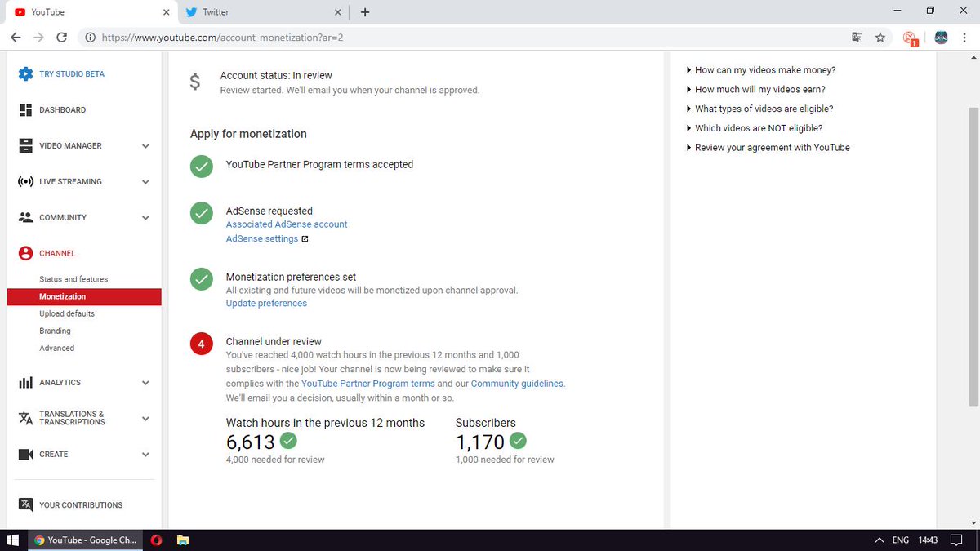Expand Translations & Transcriptions section
Viewport: 980px width, 551px height.
(x=145, y=419)
